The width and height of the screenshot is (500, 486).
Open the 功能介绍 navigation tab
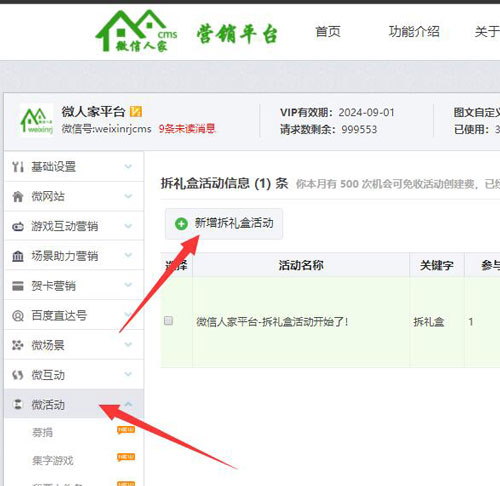pyautogui.click(x=414, y=32)
